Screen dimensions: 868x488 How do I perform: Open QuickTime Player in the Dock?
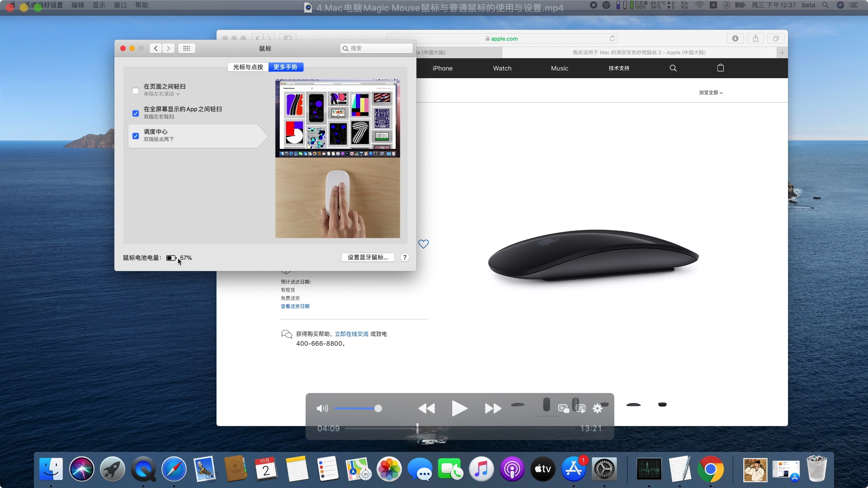(143, 469)
